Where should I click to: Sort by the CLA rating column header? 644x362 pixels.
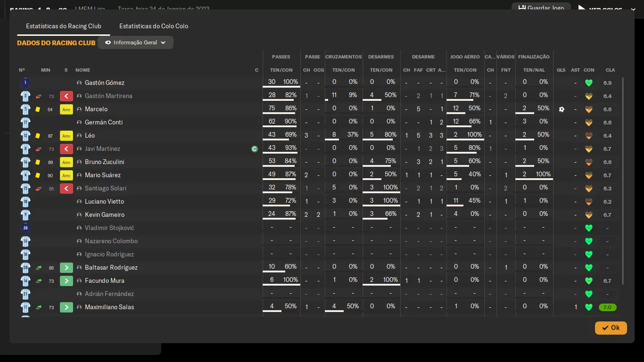(610, 70)
